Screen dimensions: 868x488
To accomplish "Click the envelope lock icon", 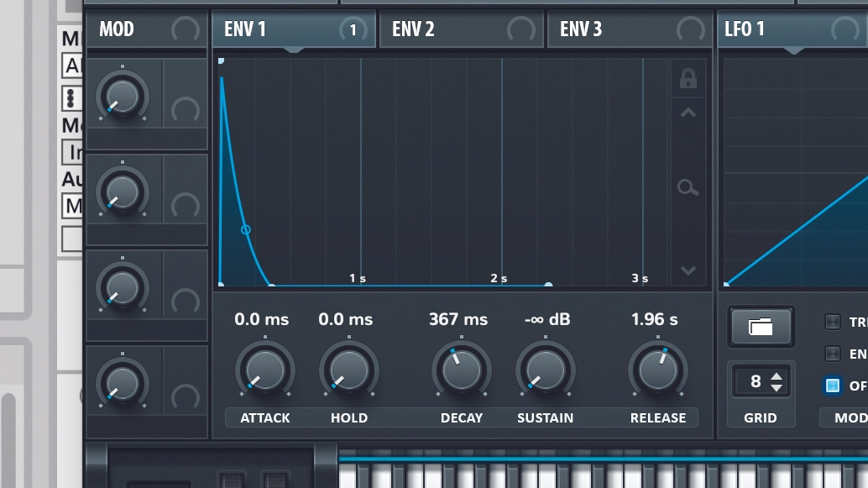I will point(688,79).
